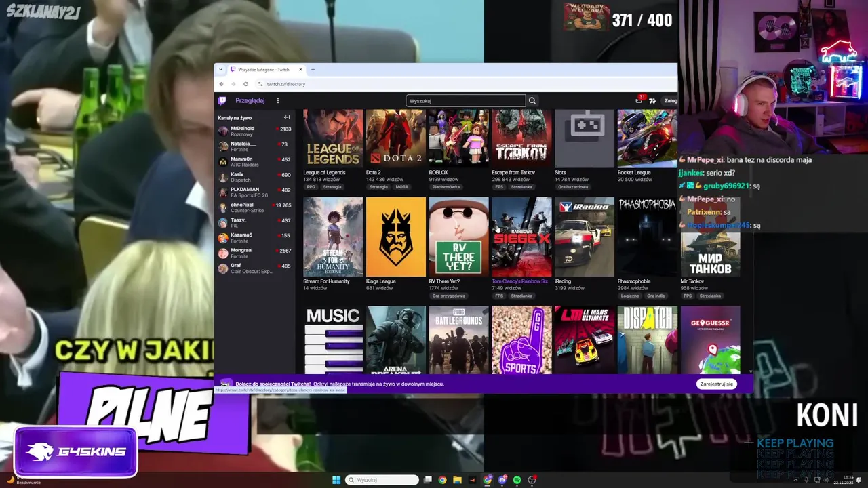868x488 pixels.
Task: Click the magnifier search button on Twitch
Action: (x=532, y=100)
